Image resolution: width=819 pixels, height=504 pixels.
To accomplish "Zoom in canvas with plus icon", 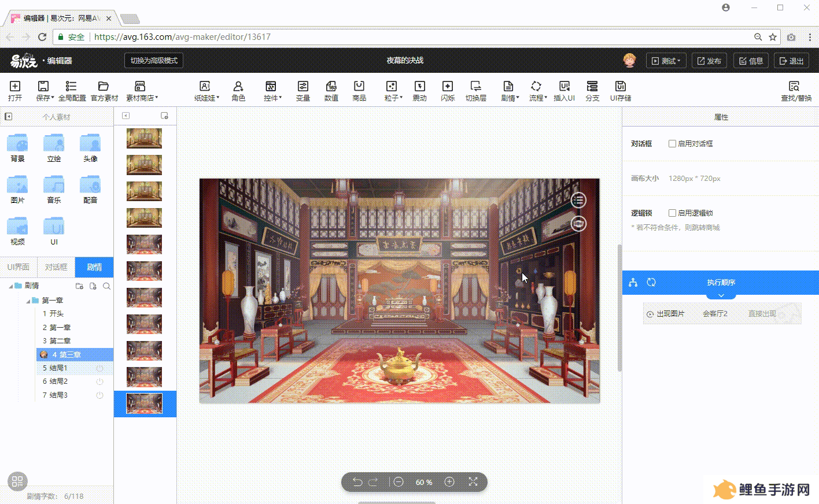I will (x=449, y=482).
